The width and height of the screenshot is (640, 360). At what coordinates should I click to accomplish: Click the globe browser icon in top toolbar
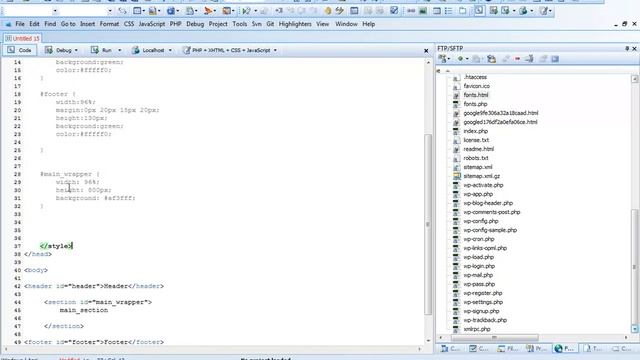[171, 11]
